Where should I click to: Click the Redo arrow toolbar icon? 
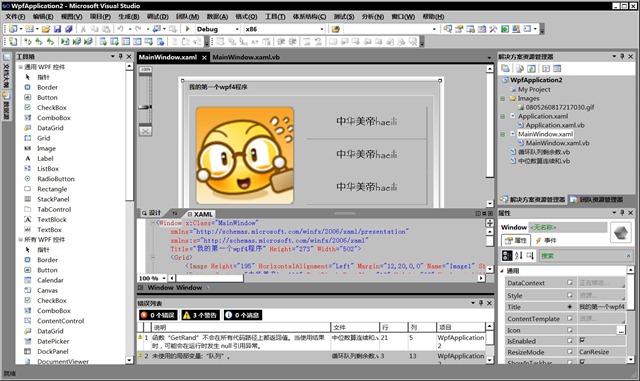138,29
